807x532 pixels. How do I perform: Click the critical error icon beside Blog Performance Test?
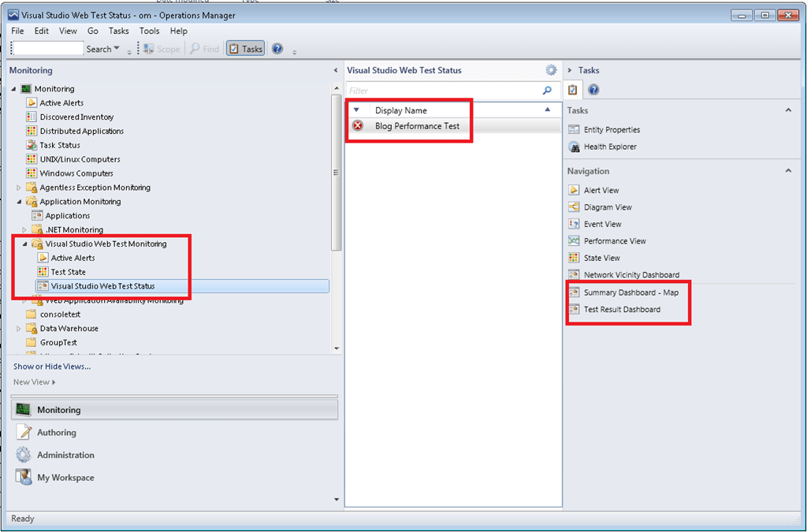358,125
